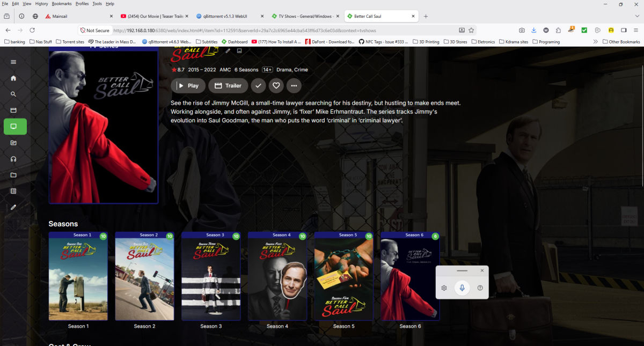Open Search from the sidebar
Viewport: 644px width, 346px height.
pos(13,94)
